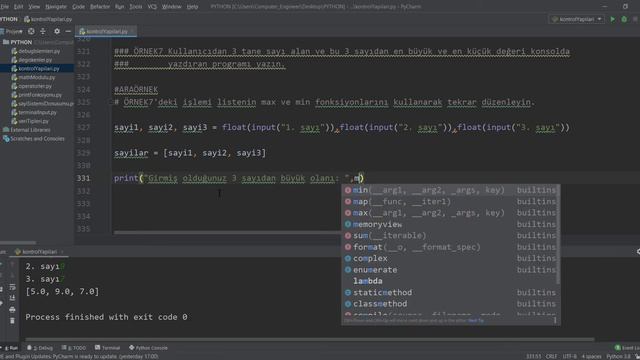Viewport: 640px width, 360px height.
Task: Open the TODO tool window button
Action: pyautogui.click(x=74, y=348)
